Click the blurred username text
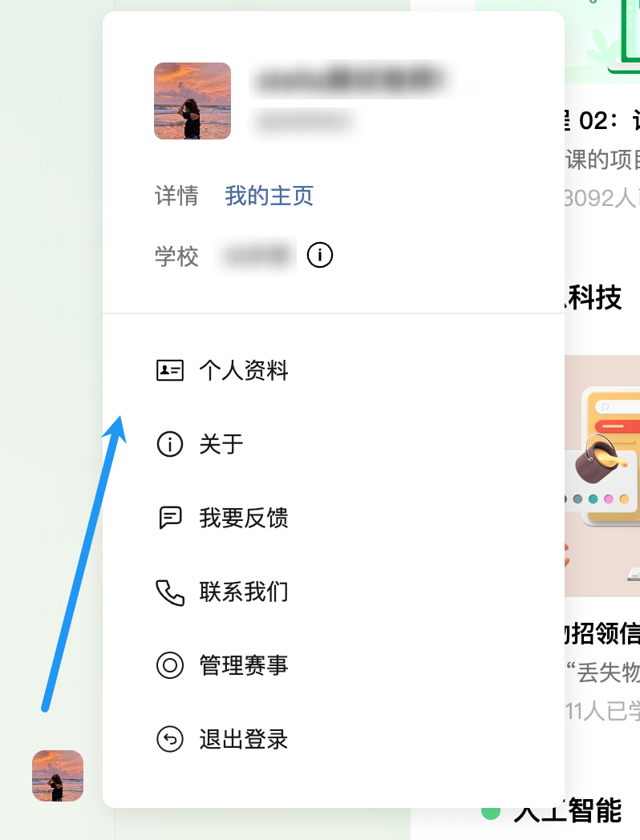Image resolution: width=640 pixels, height=840 pixels. click(351, 79)
